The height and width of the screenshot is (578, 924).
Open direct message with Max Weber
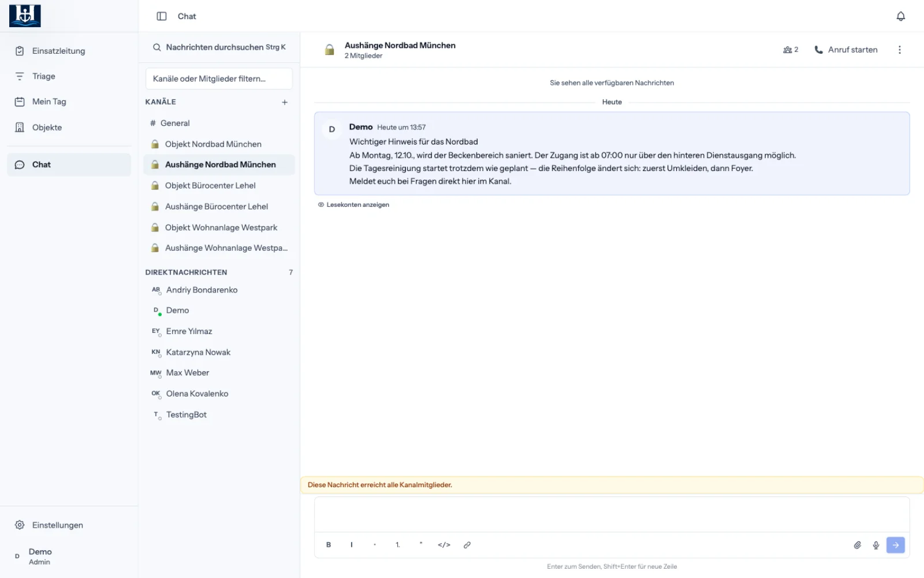(219, 373)
